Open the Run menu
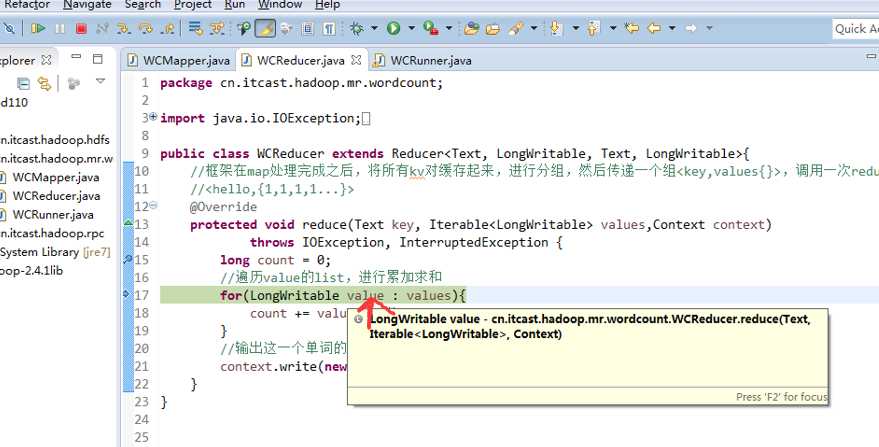 [x=234, y=4]
